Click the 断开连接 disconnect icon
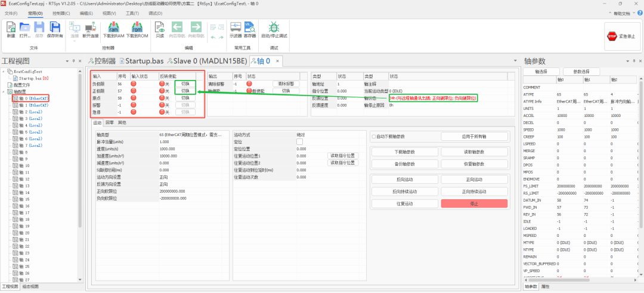This screenshot has width=644, height=293. [x=91, y=27]
